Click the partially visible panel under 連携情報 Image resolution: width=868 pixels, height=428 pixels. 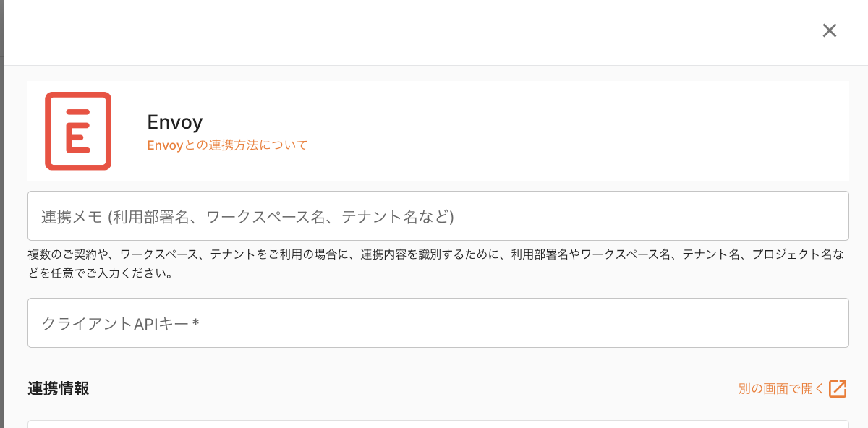[438, 424]
